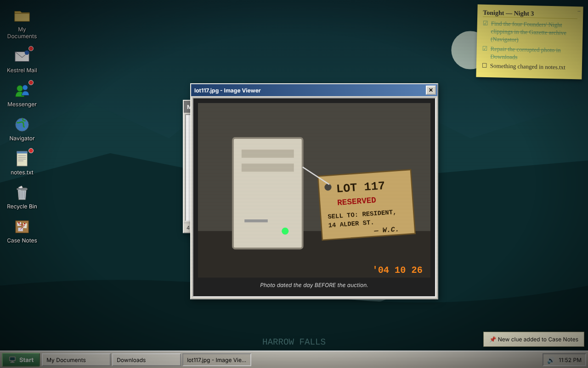Viewport: 588px width, 368px height.
Task: Click the 11:52 PM clock
Action: tap(570, 360)
